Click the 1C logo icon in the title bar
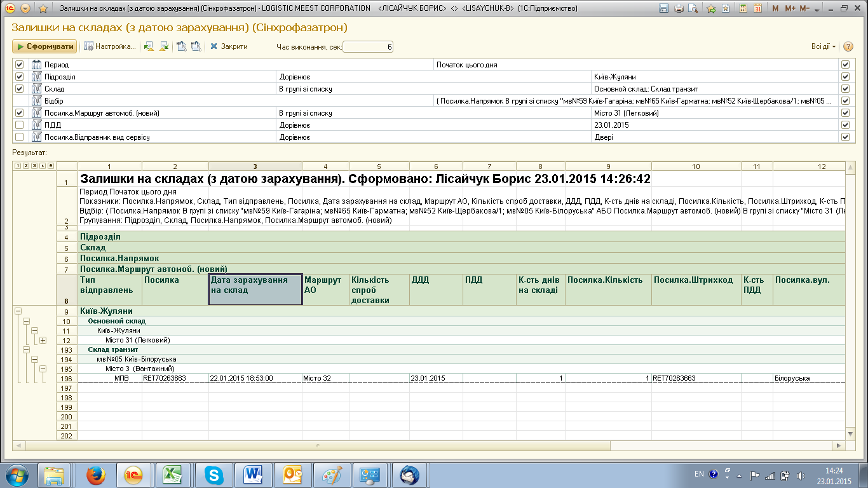The height and width of the screenshot is (488, 868). click(10, 8)
